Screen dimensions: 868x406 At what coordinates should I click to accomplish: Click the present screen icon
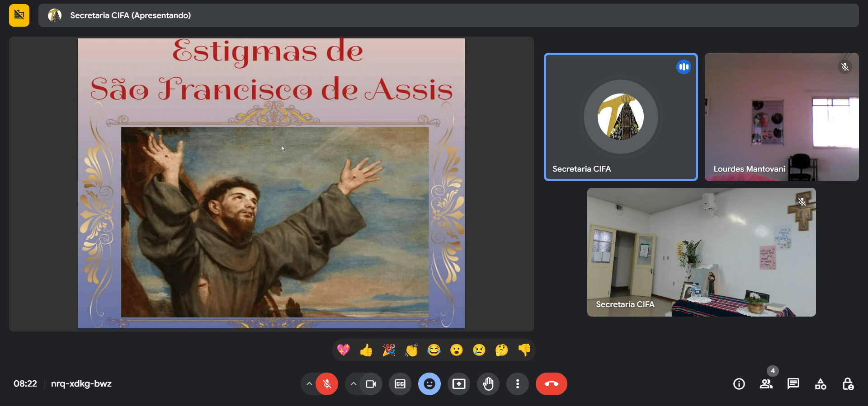pyautogui.click(x=459, y=384)
